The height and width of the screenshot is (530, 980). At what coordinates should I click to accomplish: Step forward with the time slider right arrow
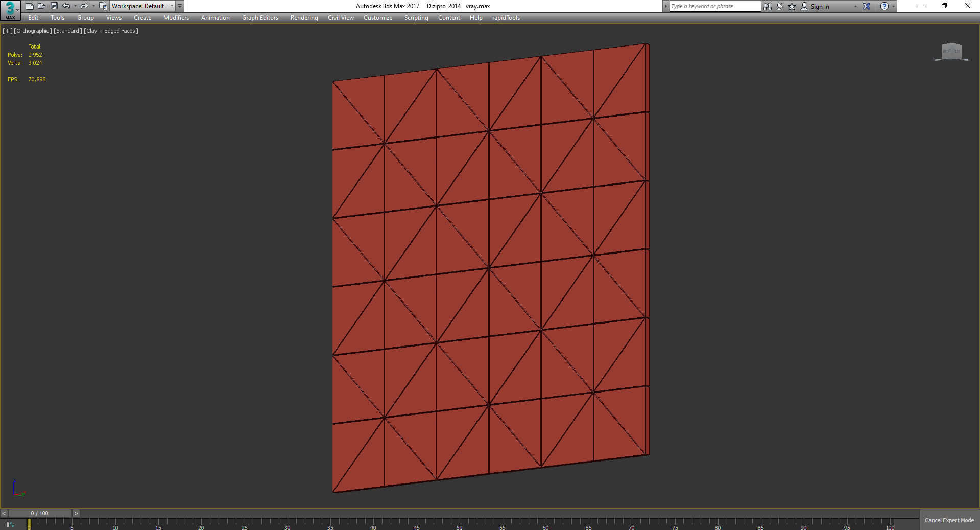pyautogui.click(x=76, y=513)
